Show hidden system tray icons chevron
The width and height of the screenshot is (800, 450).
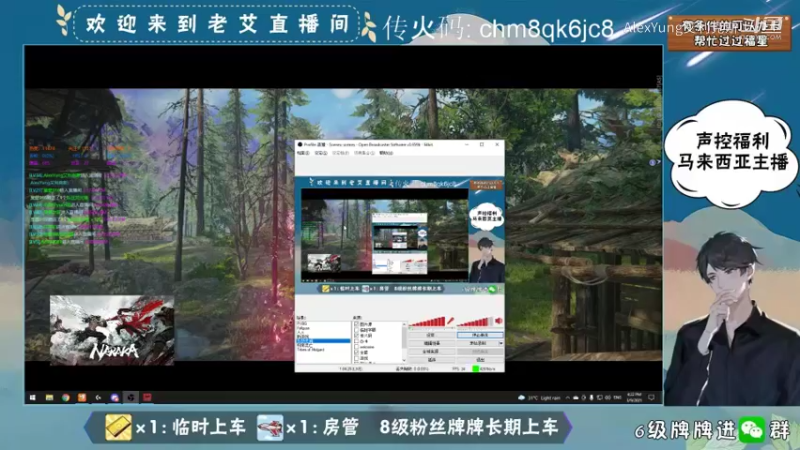click(x=567, y=397)
